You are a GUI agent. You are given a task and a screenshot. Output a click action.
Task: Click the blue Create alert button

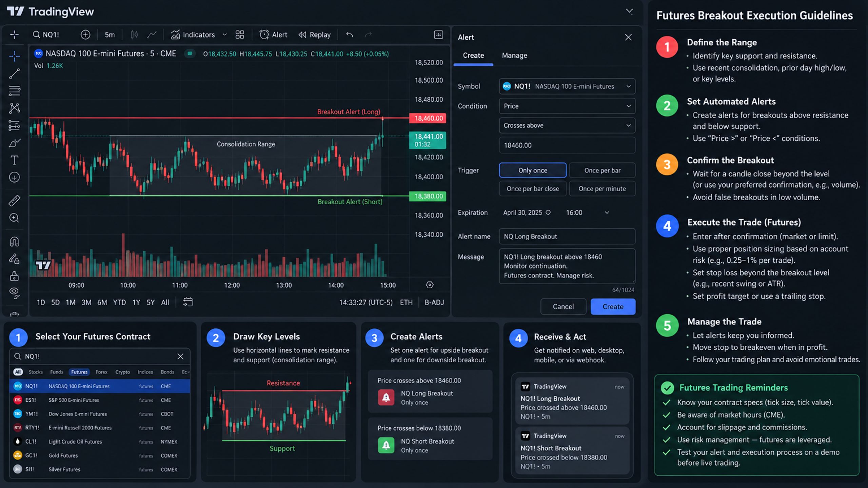point(613,307)
